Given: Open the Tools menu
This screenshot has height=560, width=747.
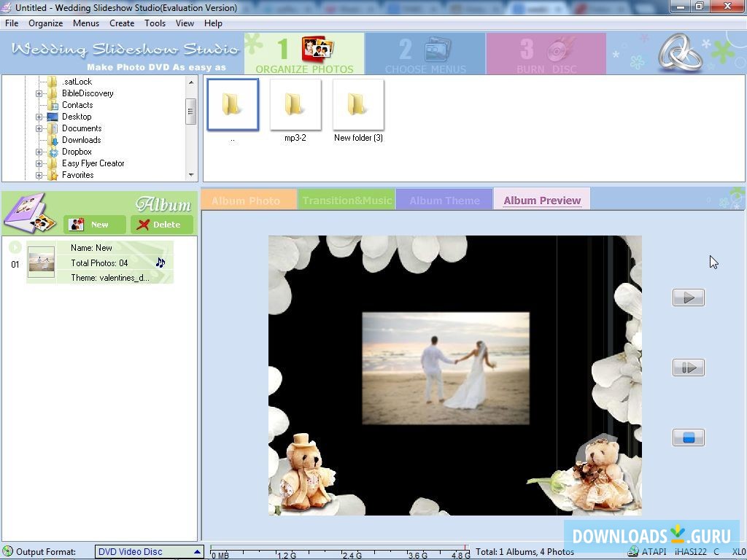Looking at the screenshot, I should (x=155, y=23).
